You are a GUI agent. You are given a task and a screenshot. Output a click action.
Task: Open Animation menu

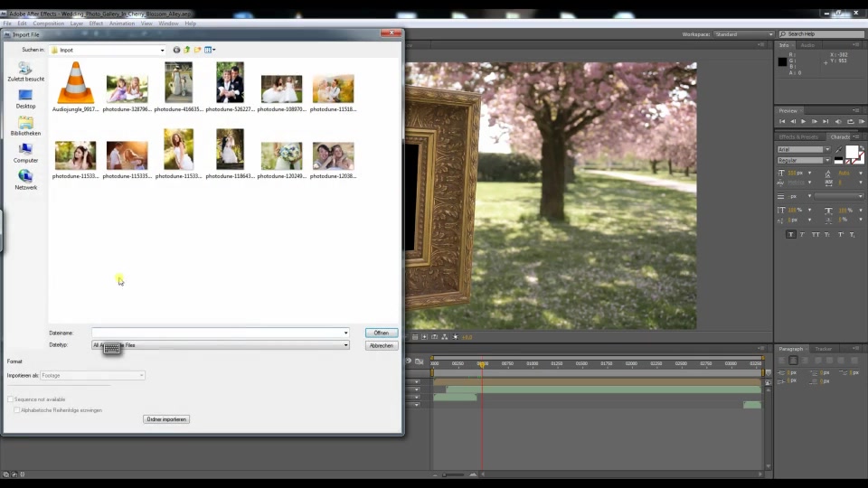[x=122, y=23]
